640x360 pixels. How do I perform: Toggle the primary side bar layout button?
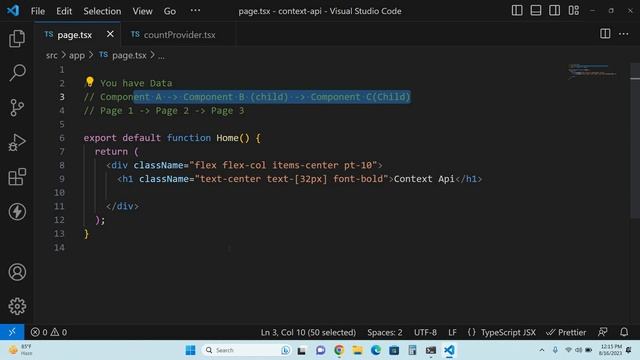pos(517,11)
